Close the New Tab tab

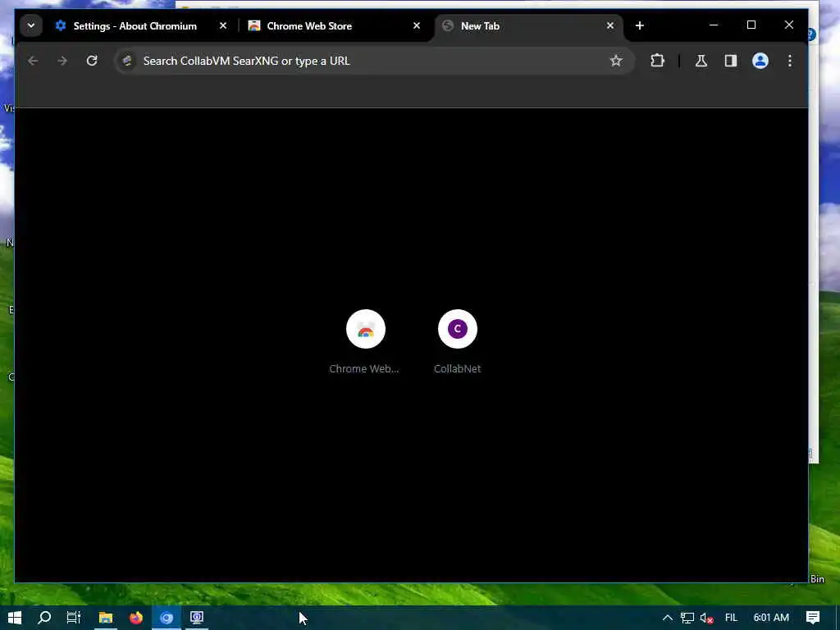(609, 25)
